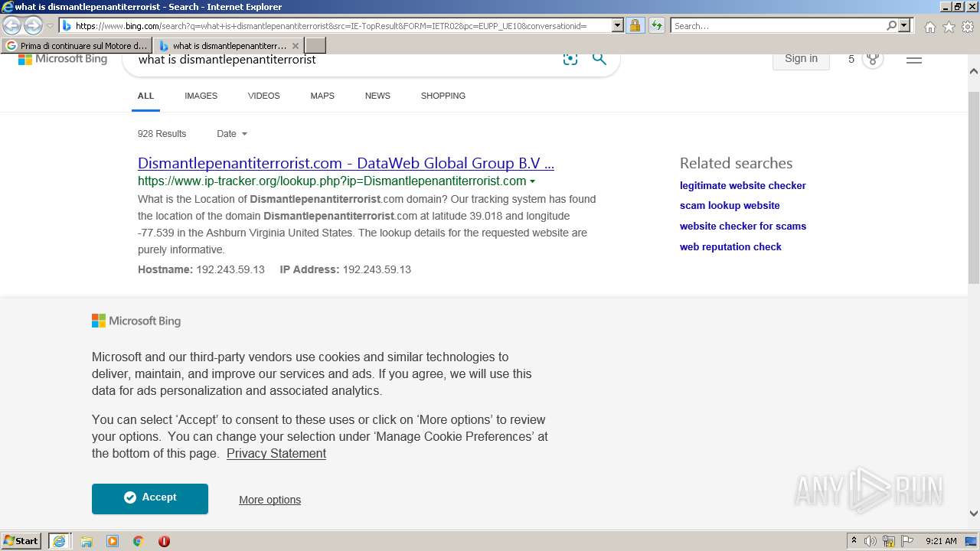Open the Rewards medal icon

coord(873,59)
